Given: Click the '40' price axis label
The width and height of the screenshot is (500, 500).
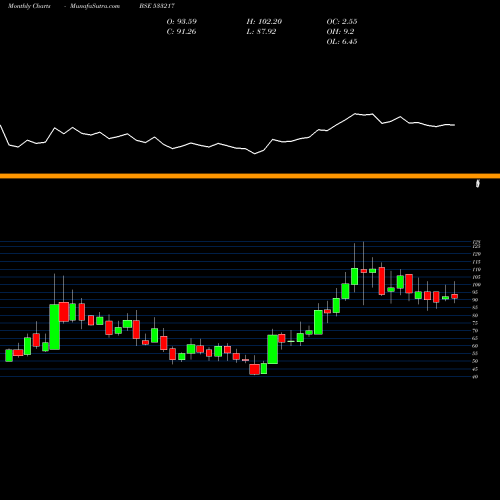Looking at the screenshot, I should click(x=475, y=377).
